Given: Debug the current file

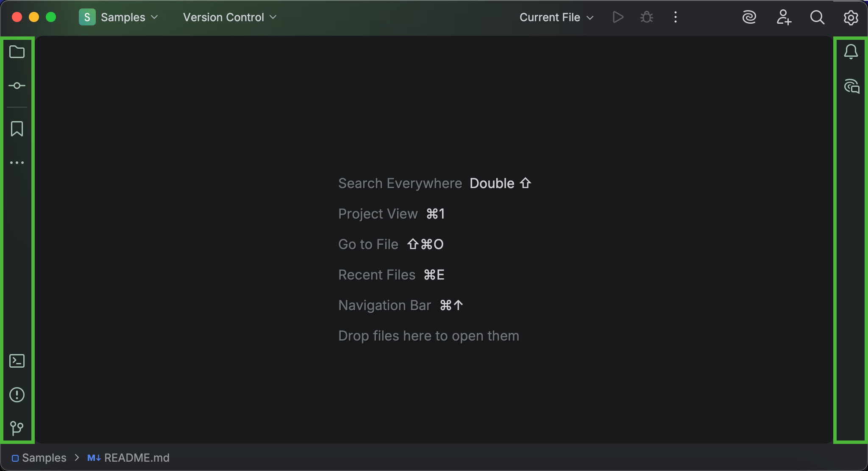Looking at the screenshot, I should 646,17.
